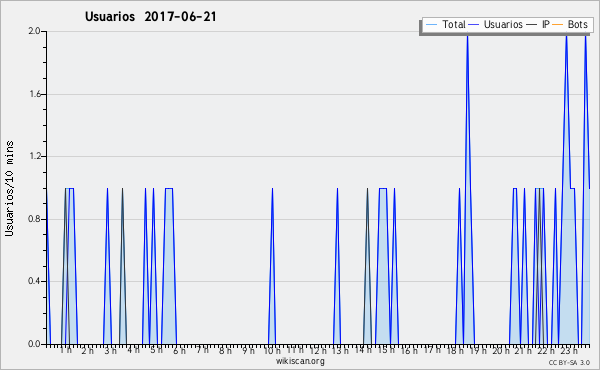Click the 8 h x-axis label
Screen dimensions: 600x370
(225, 350)
